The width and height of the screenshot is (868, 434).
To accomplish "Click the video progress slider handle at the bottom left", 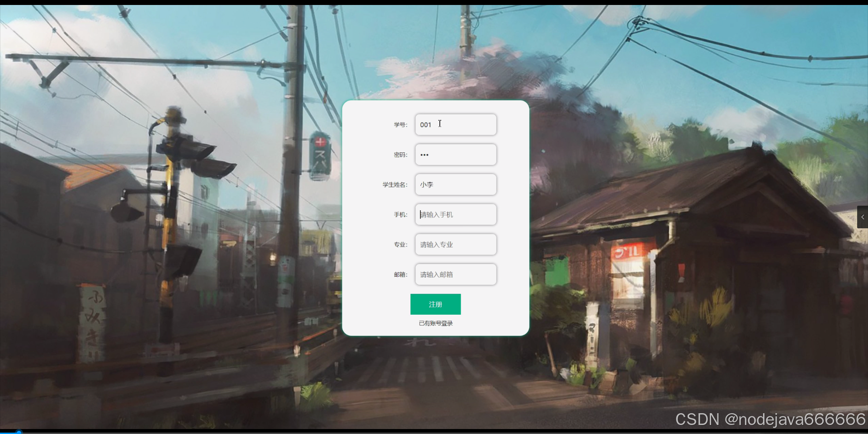I will (x=19, y=432).
